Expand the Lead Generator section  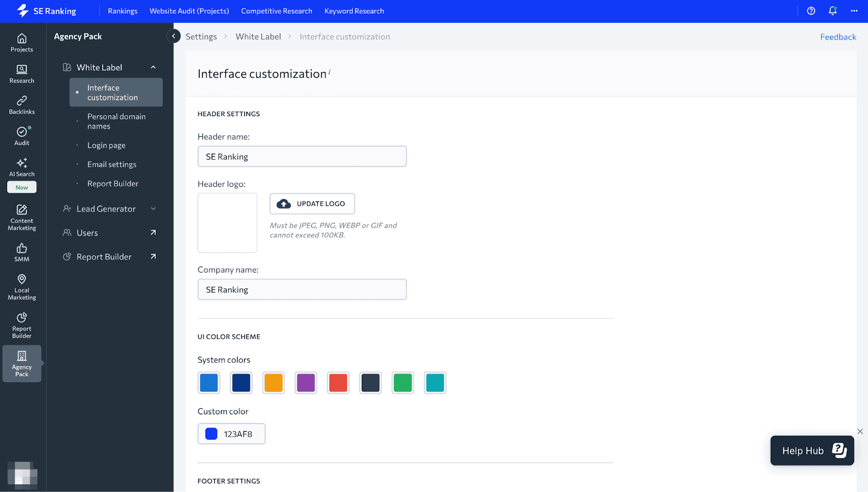click(153, 209)
